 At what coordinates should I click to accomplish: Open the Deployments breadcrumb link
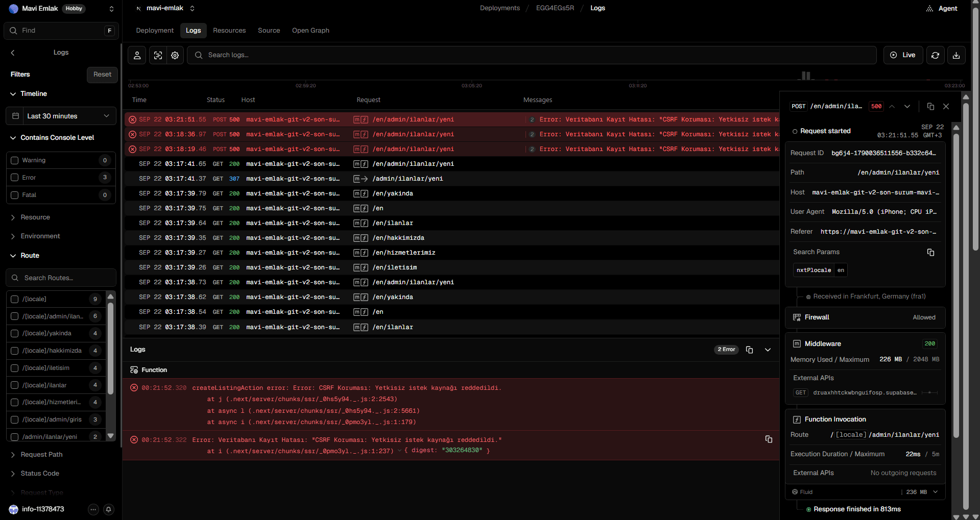pyautogui.click(x=499, y=8)
